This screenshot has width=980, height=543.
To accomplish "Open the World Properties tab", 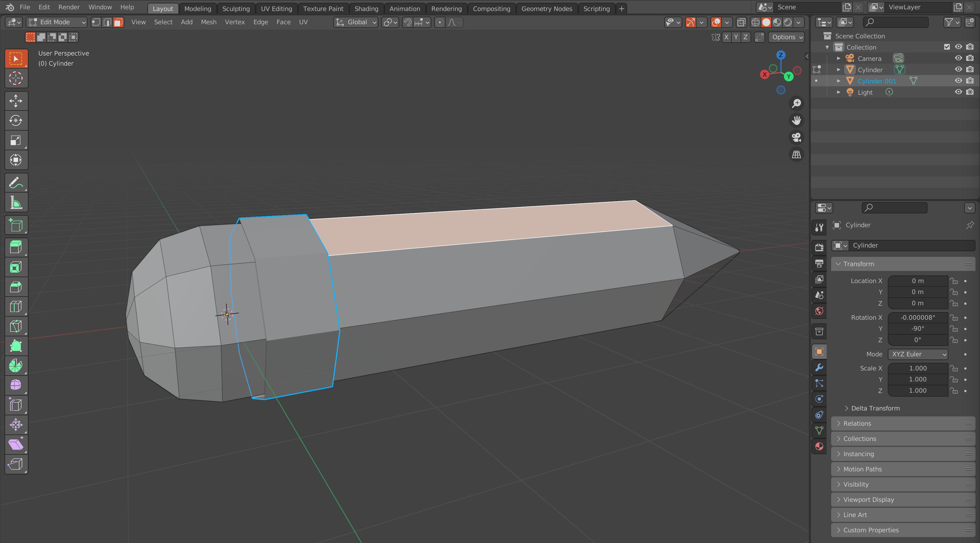I will pos(819,311).
